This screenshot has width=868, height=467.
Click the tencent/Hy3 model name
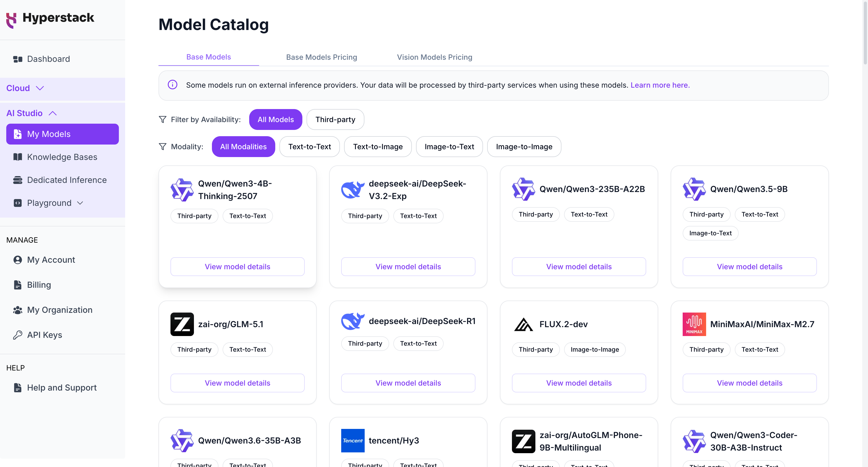394,441
